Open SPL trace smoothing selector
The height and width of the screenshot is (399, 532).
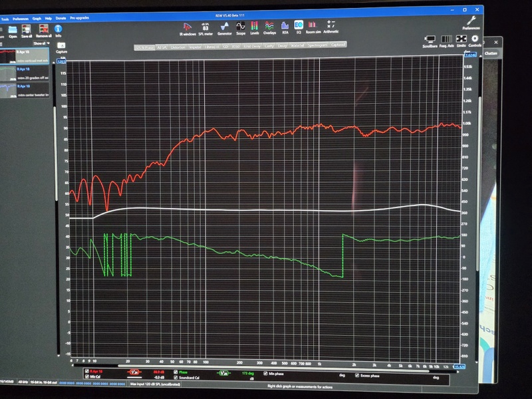coord(134,372)
